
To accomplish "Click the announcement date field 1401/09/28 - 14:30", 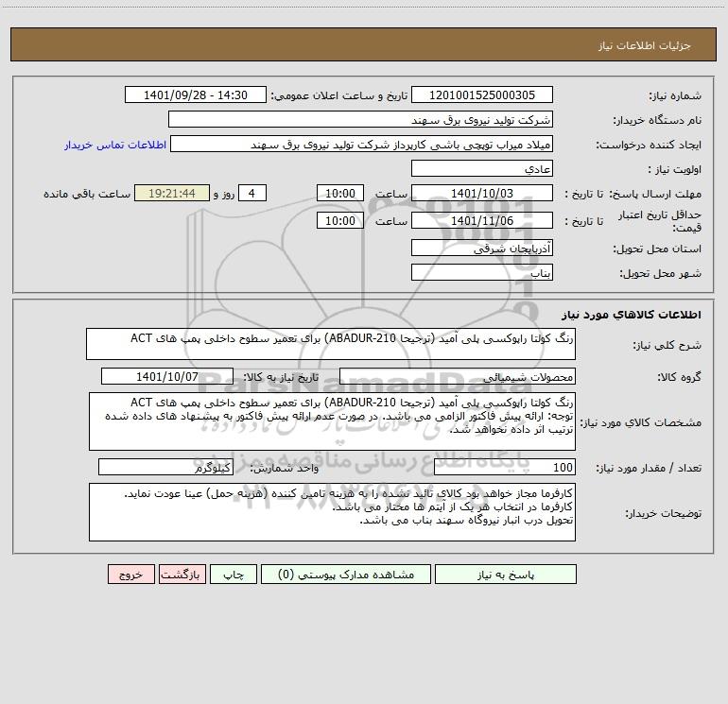I will coord(196,95).
